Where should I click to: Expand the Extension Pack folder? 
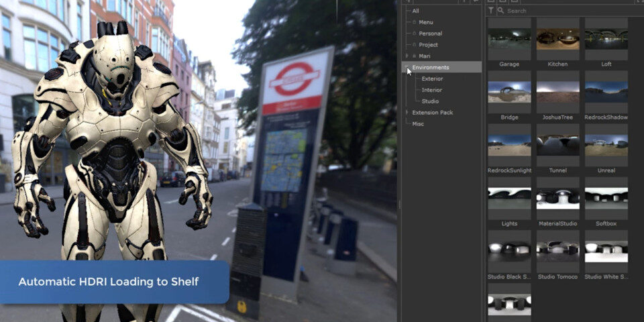pos(407,112)
